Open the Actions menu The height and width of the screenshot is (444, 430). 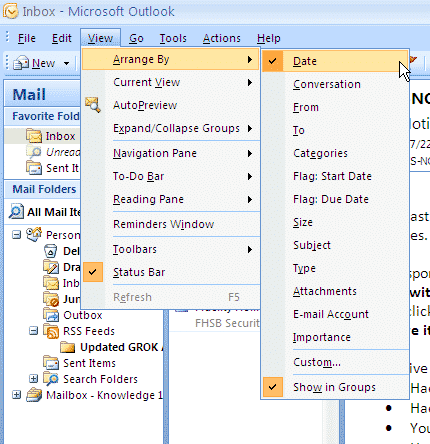pyautogui.click(x=222, y=38)
